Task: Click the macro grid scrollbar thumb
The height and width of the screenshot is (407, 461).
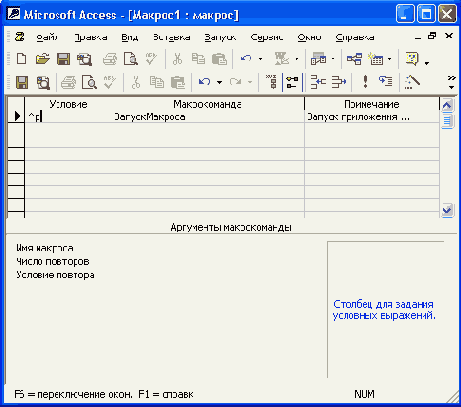Action: pos(447,121)
